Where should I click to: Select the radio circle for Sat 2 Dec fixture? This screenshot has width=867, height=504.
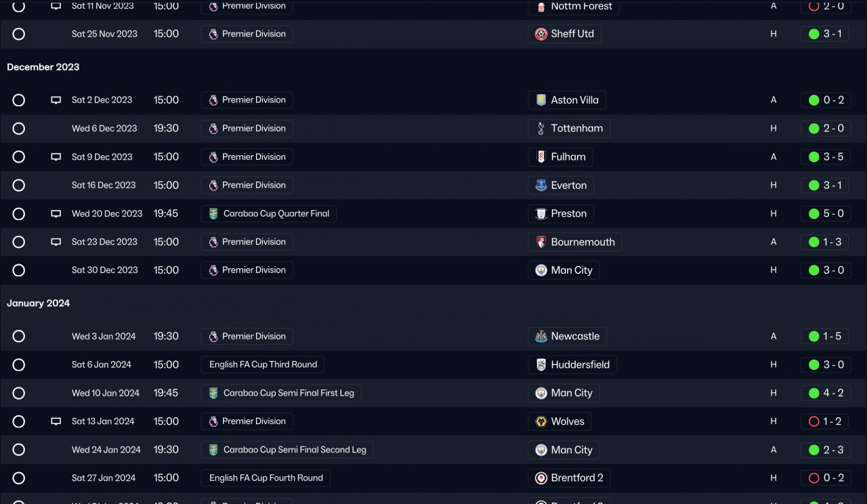(19, 100)
